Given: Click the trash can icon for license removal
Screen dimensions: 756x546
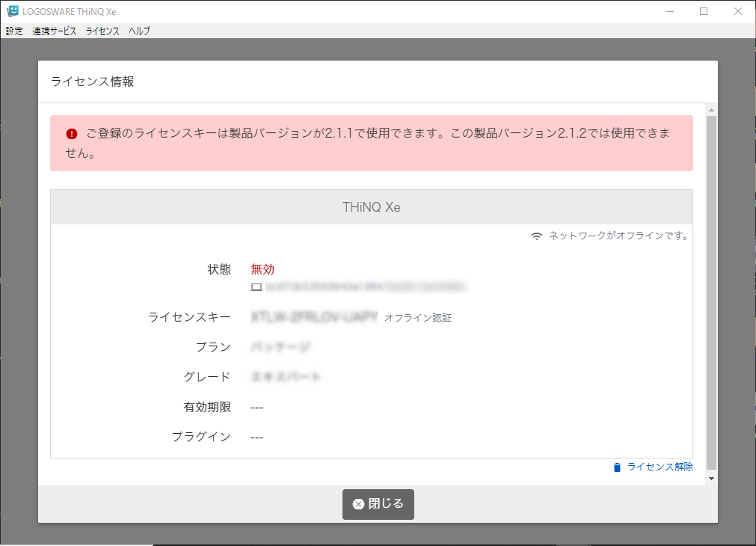Looking at the screenshot, I should (x=617, y=467).
